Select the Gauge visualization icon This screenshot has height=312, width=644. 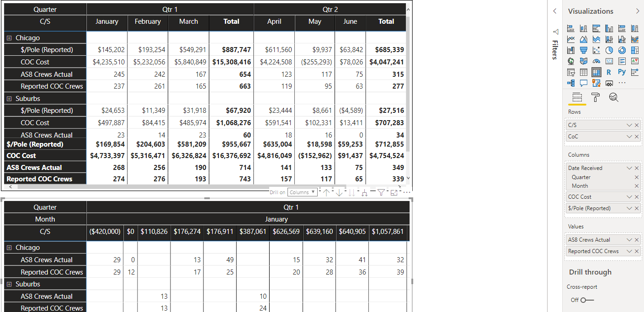coord(596,61)
